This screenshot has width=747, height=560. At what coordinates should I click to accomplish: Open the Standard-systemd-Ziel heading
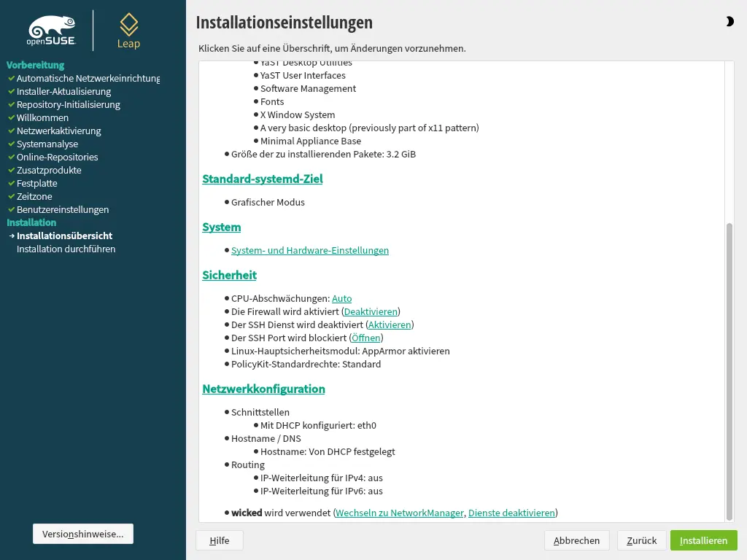pyautogui.click(x=262, y=179)
